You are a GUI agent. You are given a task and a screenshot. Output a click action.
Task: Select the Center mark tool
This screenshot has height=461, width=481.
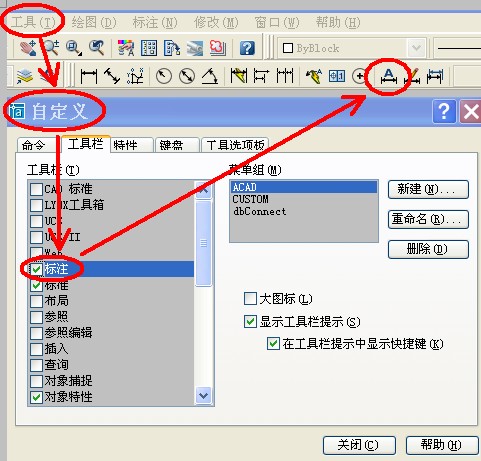(359, 76)
